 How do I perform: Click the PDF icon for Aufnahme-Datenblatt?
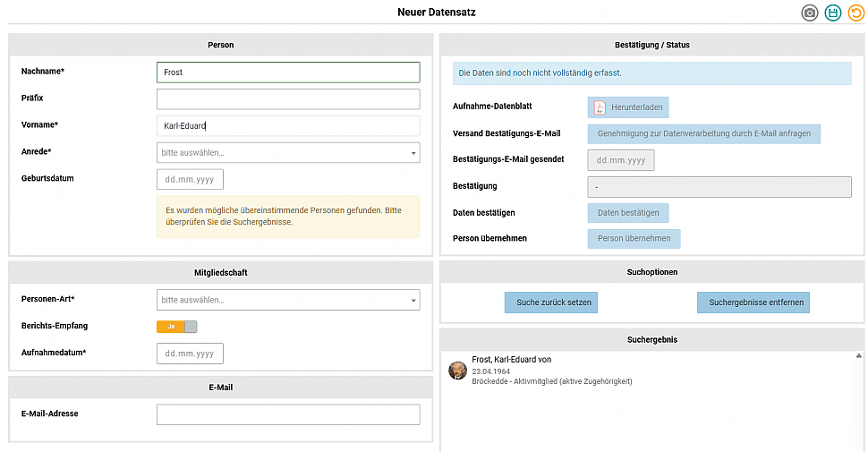[x=600, y=107]
